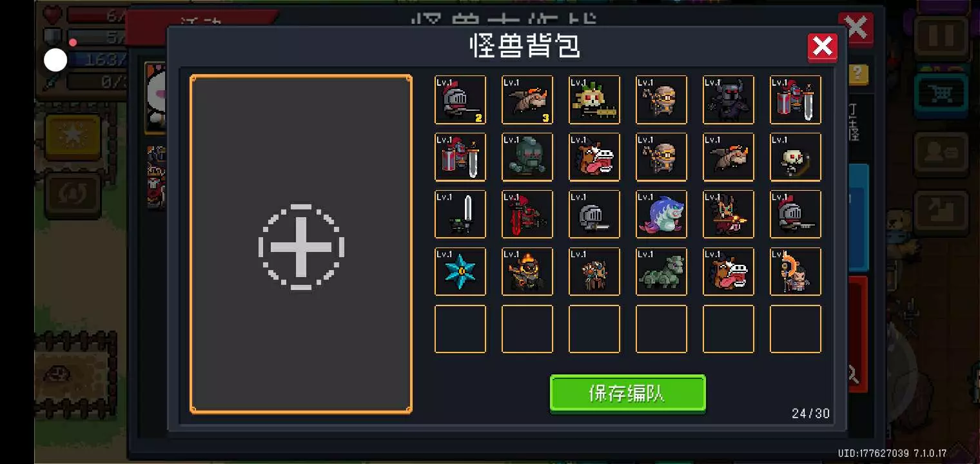Open the shop cart icon on right
The width and height of the screenshot is (980, 464).
941,95
